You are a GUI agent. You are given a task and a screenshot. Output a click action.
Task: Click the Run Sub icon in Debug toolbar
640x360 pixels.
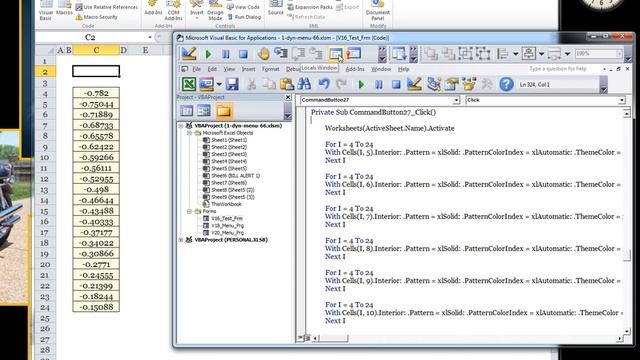(x=208, y=54)
